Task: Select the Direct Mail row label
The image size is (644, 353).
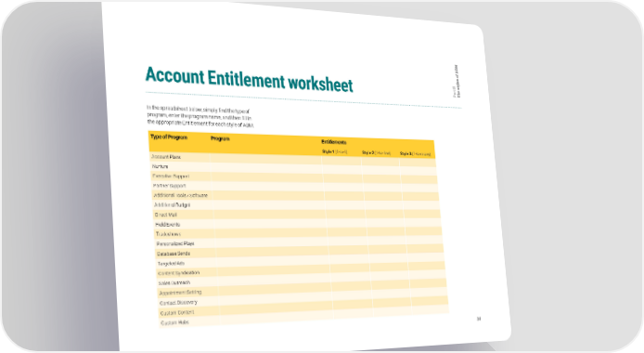Action: [165, 215]
